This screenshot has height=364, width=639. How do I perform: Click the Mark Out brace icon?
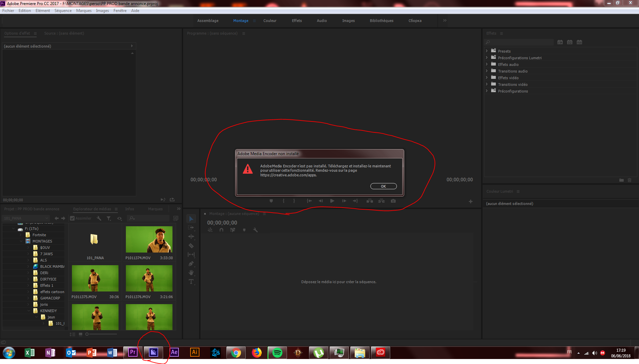click(294, 201)
